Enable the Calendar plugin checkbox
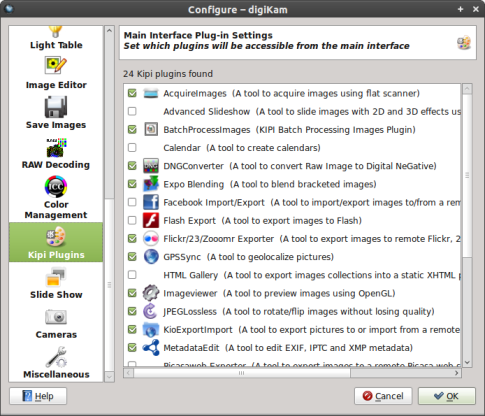The width and height of the screenshot is (485, 416). pyautogui.click(x=132, y=148)
